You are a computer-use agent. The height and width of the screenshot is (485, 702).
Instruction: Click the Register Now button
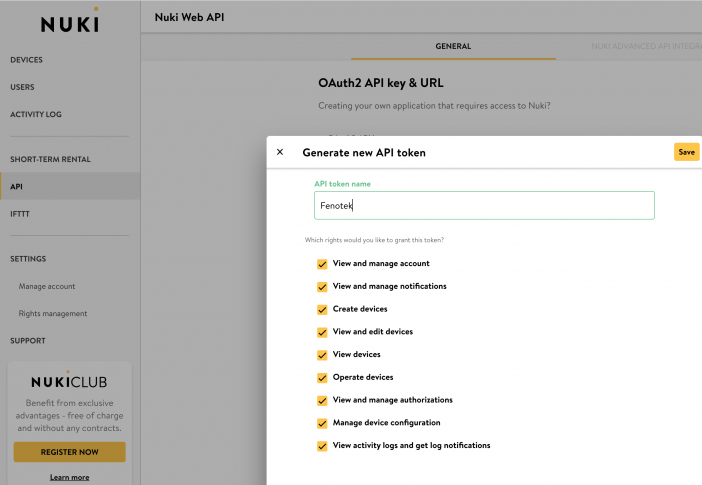(69, 452)
